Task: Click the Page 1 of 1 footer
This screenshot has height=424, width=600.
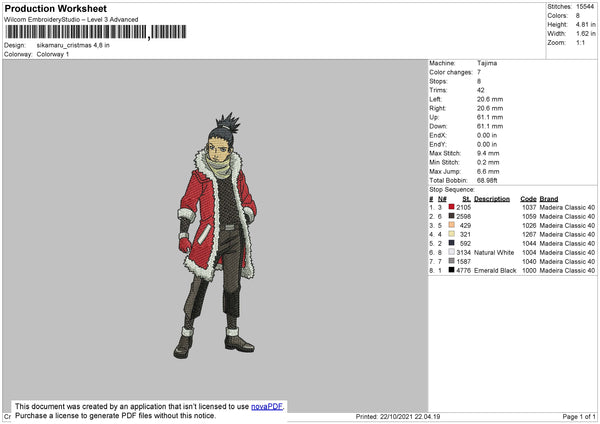Action: coord(579,416)
